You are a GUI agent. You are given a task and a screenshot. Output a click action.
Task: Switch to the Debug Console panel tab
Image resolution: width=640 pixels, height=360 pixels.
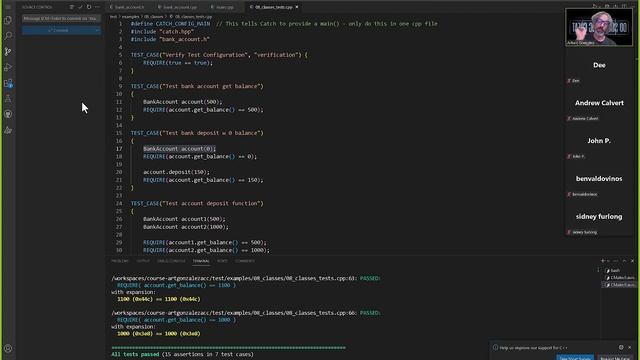coord(171,261)
